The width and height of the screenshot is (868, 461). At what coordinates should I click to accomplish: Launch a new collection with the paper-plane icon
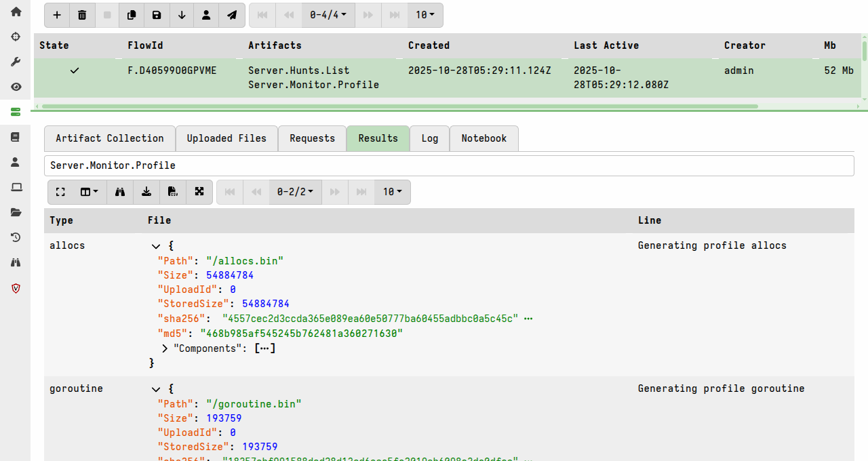pos(231,14)
